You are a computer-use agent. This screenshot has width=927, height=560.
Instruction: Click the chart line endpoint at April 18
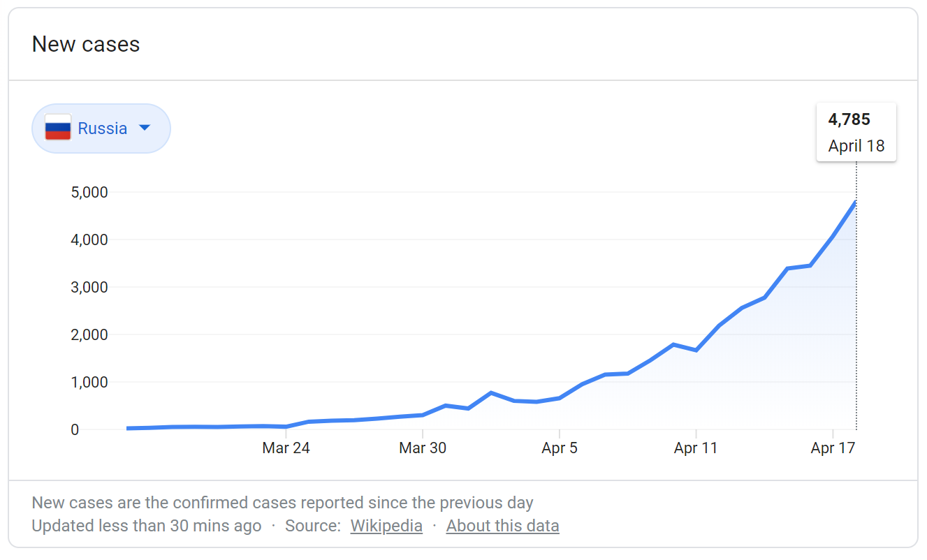coord(856,202)
